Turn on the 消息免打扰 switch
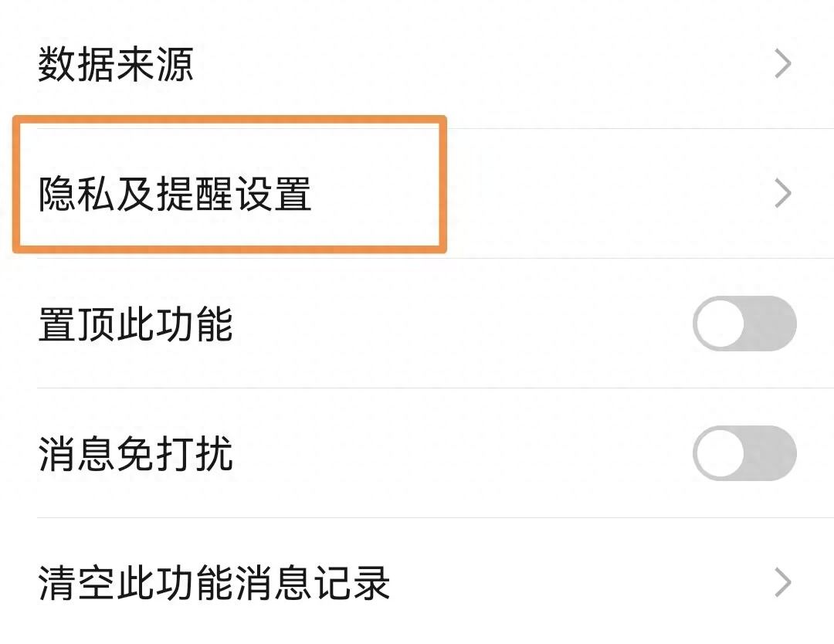Screen dimensions: 834x644 [x=744, y=453]
